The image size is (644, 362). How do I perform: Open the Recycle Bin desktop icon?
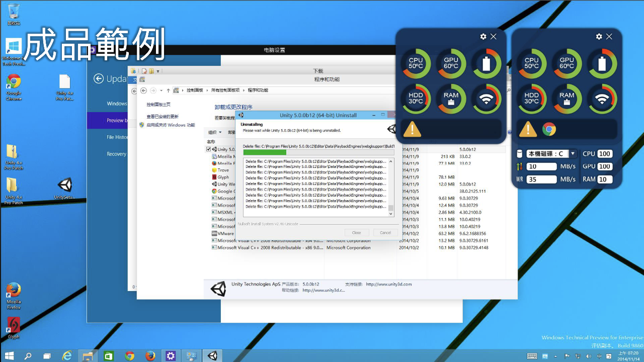coord(14,14)
